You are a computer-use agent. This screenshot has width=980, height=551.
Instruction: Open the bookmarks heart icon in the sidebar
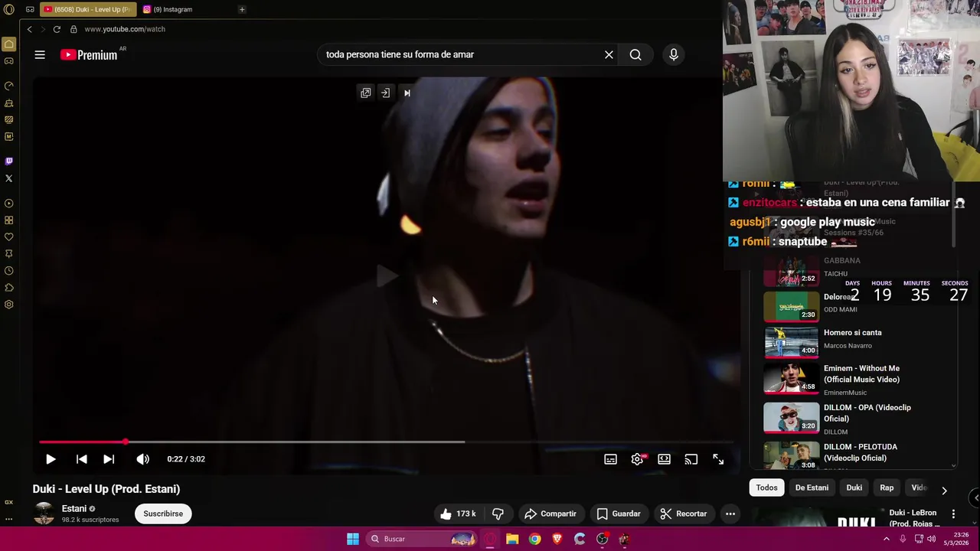pyautogui.click(x=8, y=237)
